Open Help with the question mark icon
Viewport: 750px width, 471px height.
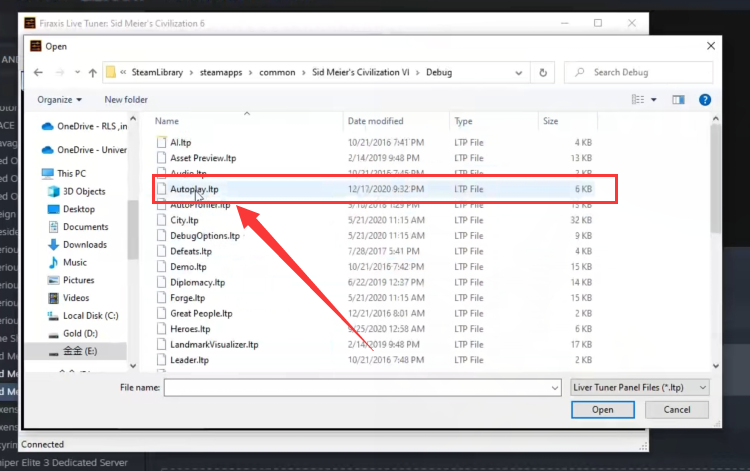tap(705, 99)
